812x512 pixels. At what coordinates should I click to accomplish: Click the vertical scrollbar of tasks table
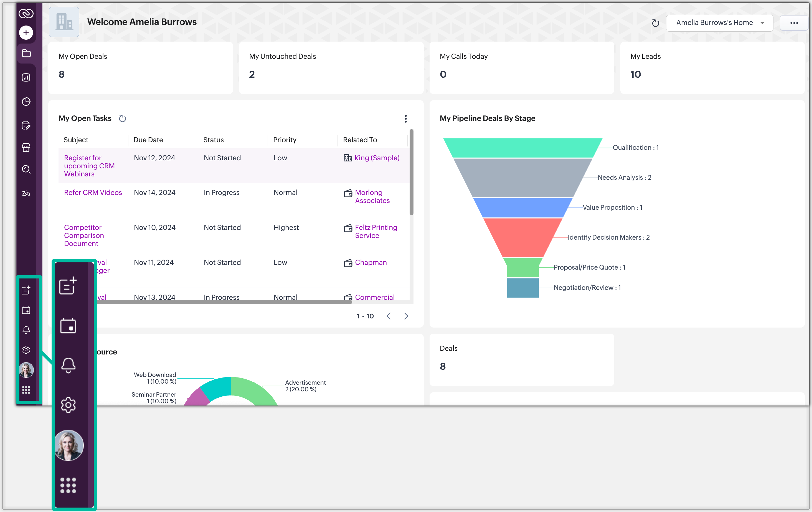(411, 172)
